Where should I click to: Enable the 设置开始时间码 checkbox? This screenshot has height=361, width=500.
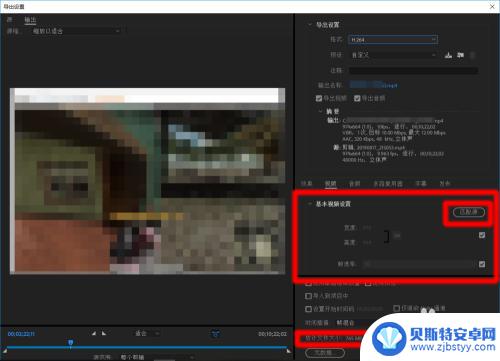tap(308, 309)
